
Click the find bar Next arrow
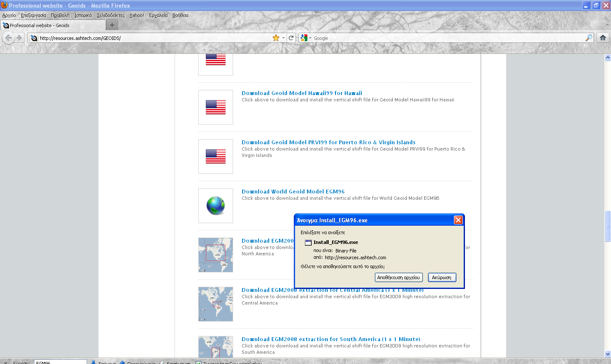point(93,362)
